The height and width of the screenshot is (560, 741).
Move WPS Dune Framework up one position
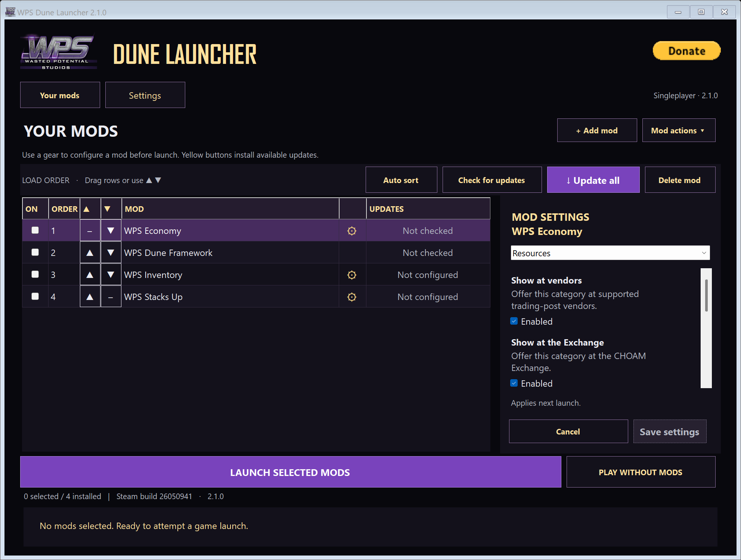(90, 253)
